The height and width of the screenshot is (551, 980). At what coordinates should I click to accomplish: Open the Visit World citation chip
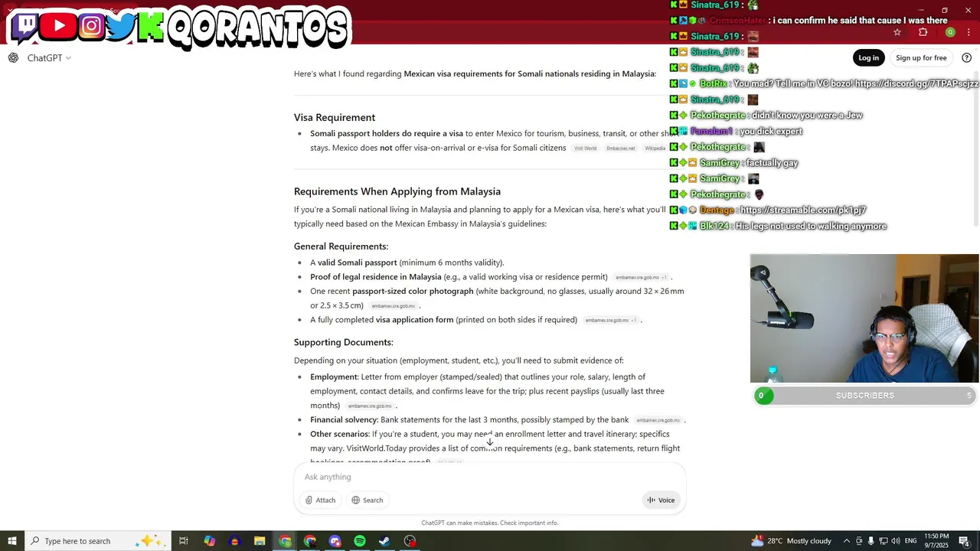[585, 148]
